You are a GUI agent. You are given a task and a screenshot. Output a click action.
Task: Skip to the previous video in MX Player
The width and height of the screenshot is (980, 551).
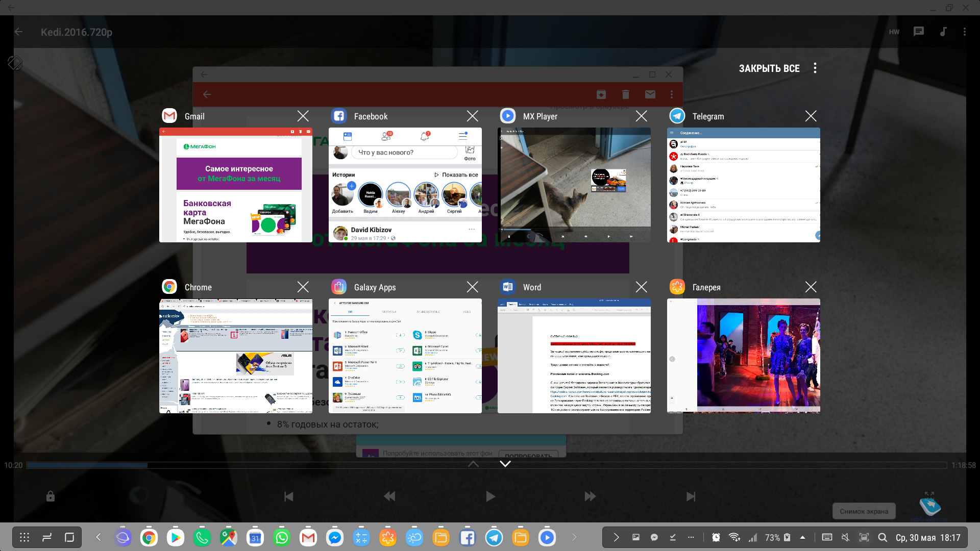pyautogui.click(x=288, y=496)
